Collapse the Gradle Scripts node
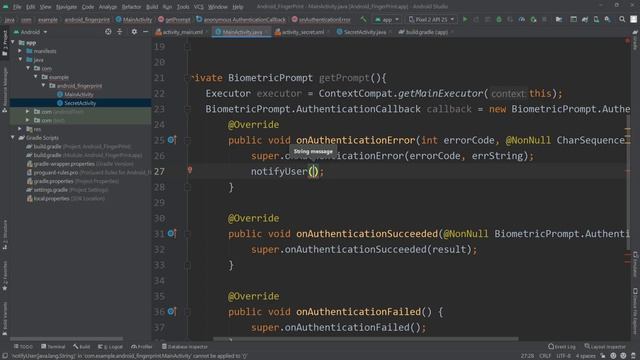This screenshot has width=640, height=360. point(13,138)
